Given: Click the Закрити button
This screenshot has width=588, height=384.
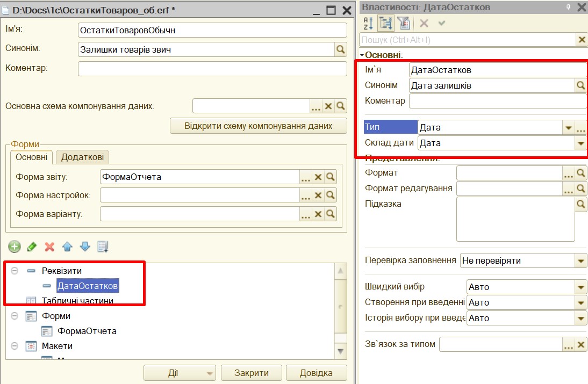Looking at the screenshot, I should point(251,373).
